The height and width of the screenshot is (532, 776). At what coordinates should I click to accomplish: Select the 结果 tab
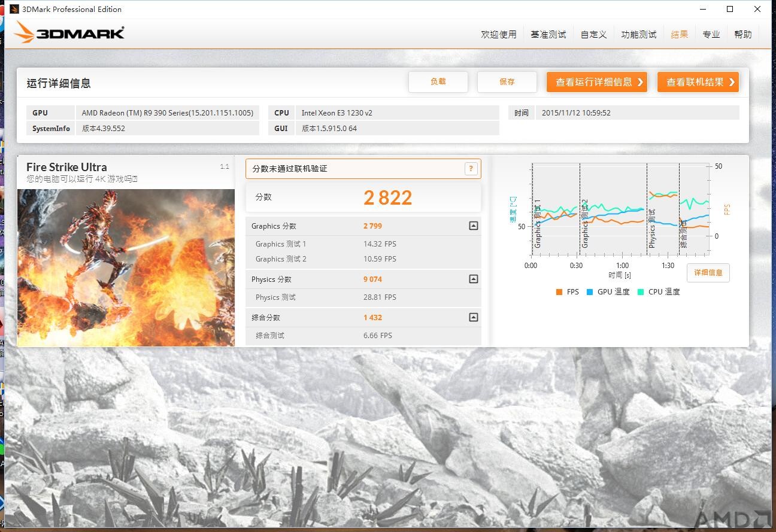click(x=680, y=35)
